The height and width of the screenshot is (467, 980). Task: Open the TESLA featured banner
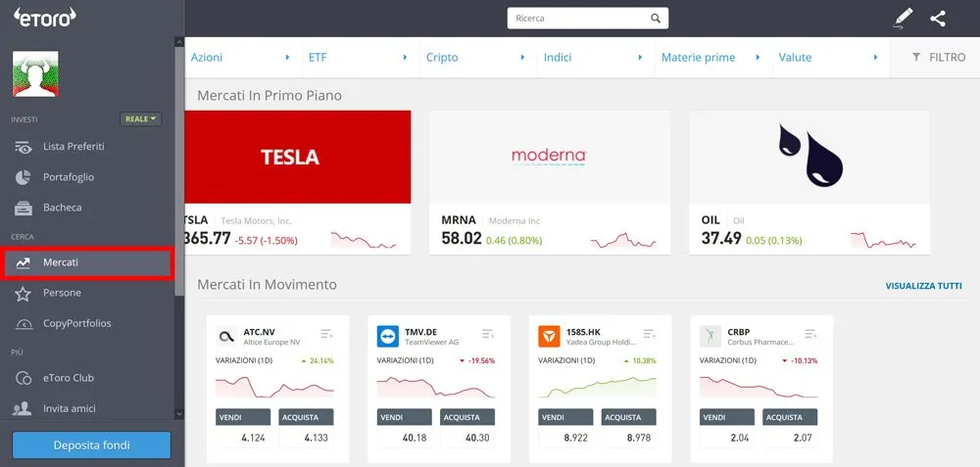click(x=298, y=157)
